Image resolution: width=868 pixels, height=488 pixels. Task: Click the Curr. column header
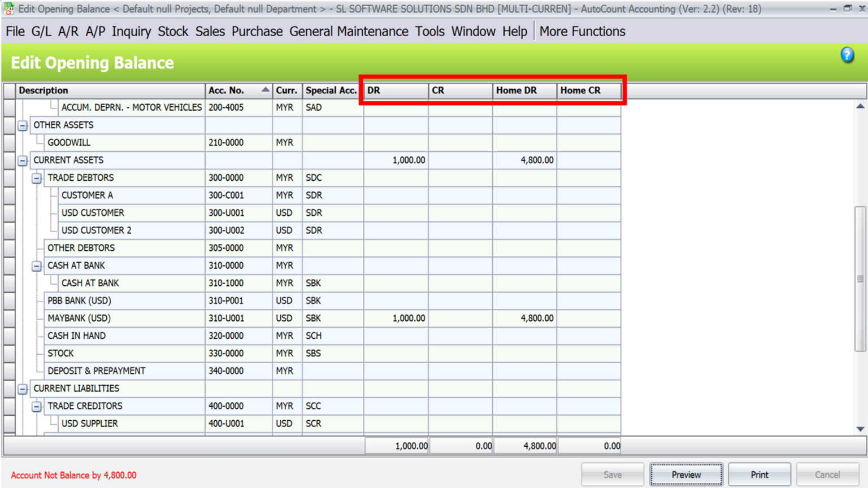pyautogui.click(x=287, y=90)
